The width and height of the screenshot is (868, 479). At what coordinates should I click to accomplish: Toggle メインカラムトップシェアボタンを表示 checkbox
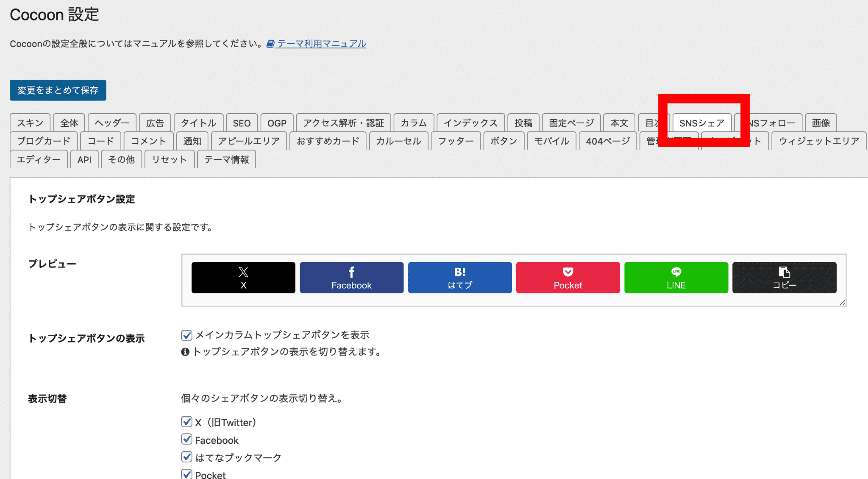pos(186,335)
